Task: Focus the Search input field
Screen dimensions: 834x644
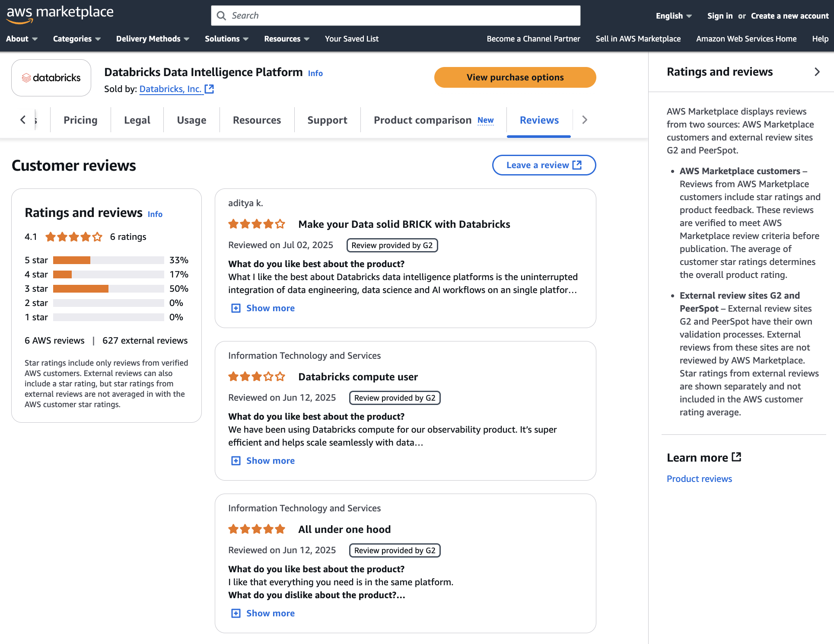Action: [402, 16]
